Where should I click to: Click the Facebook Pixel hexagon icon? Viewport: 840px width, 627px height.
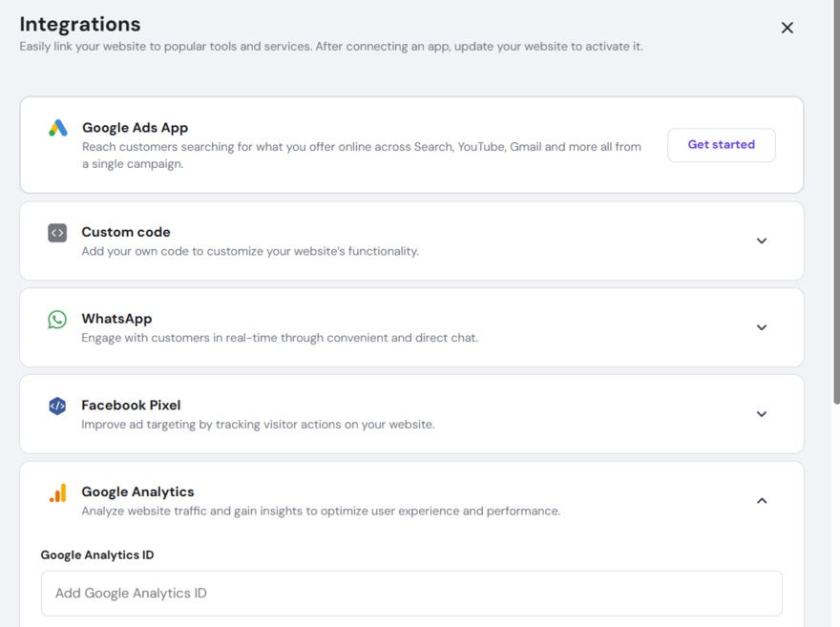(57, 406)
